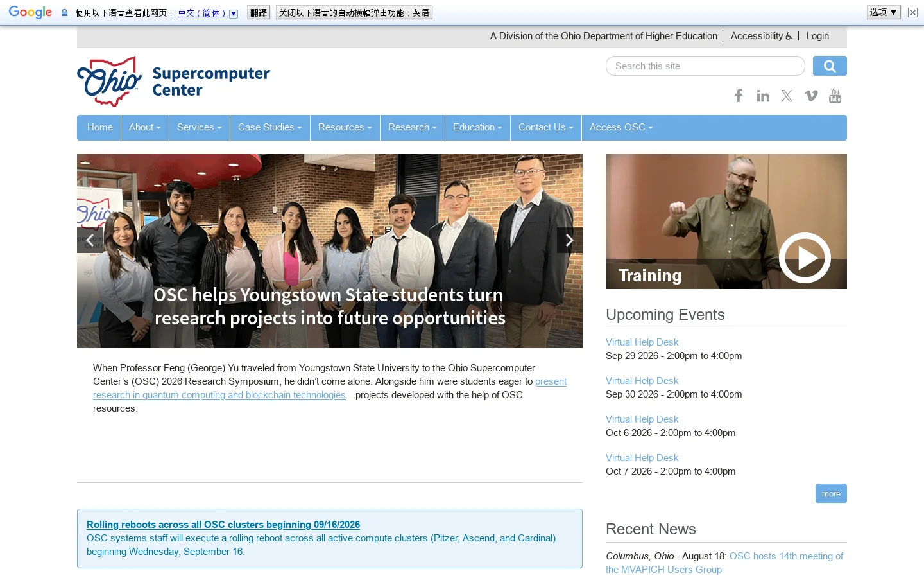Click the Ohio Supercomputer Center logo
This screenshot has width=924, height=578.
pyautogui.click(x=174, y=82)
